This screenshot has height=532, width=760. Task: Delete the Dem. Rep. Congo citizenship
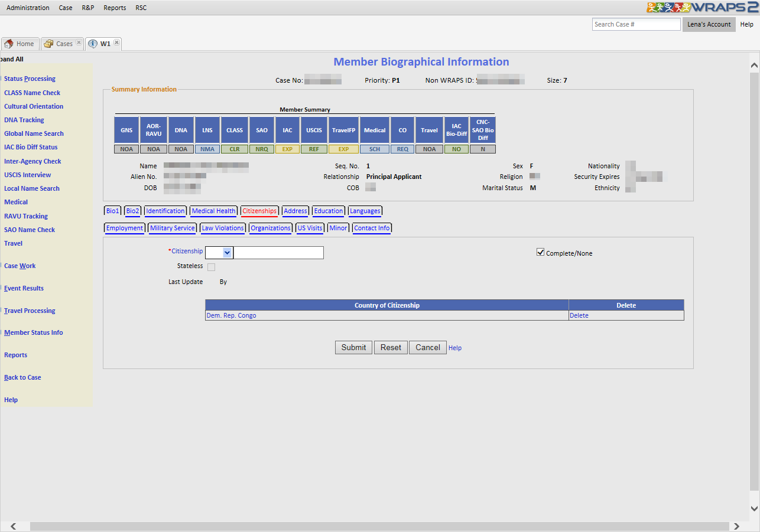[579, 315]
